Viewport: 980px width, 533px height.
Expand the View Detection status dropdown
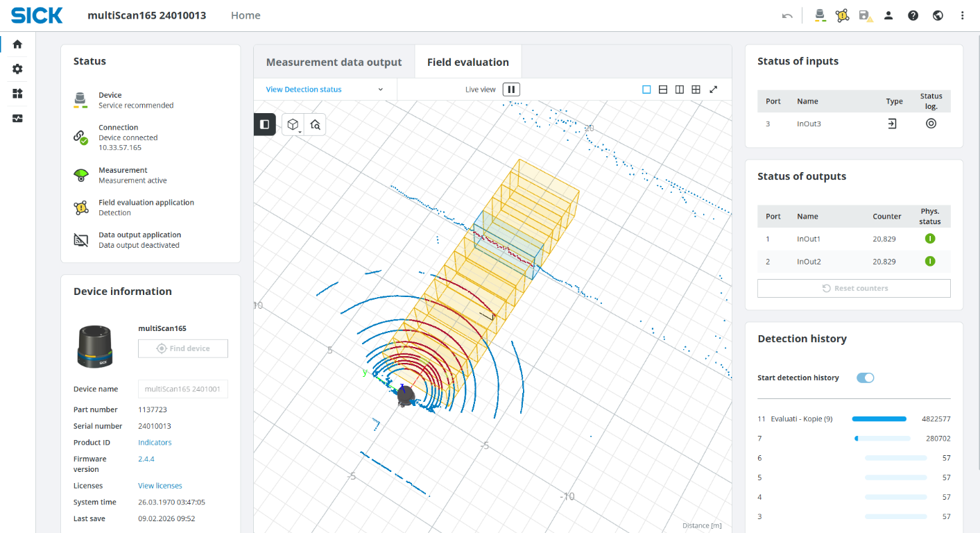pos(325,90)
